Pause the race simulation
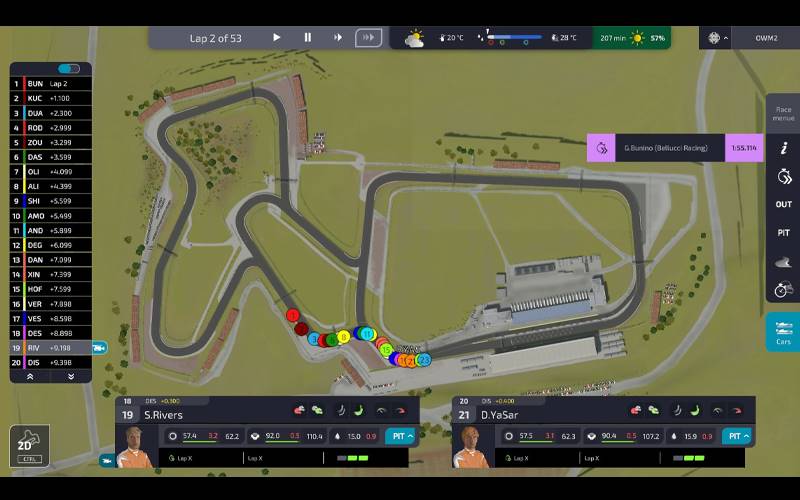 307,38
